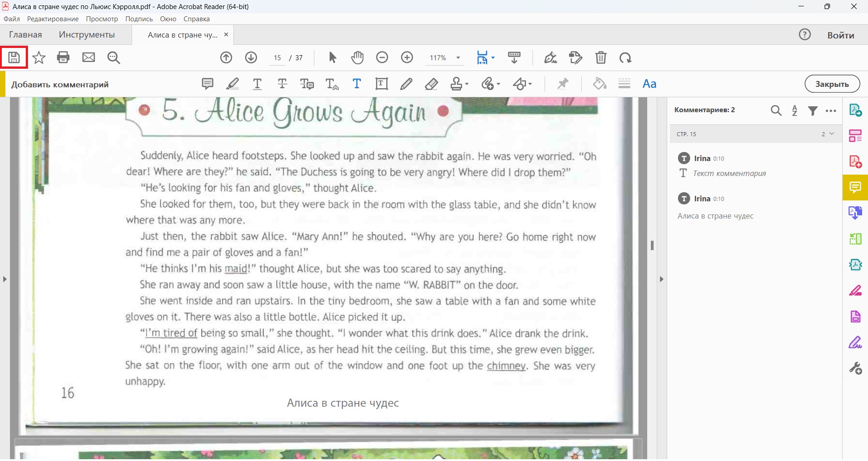Go to the previous page with the up arrow
The width and height of the screenshot is (868, 461).
coord(226,57)
